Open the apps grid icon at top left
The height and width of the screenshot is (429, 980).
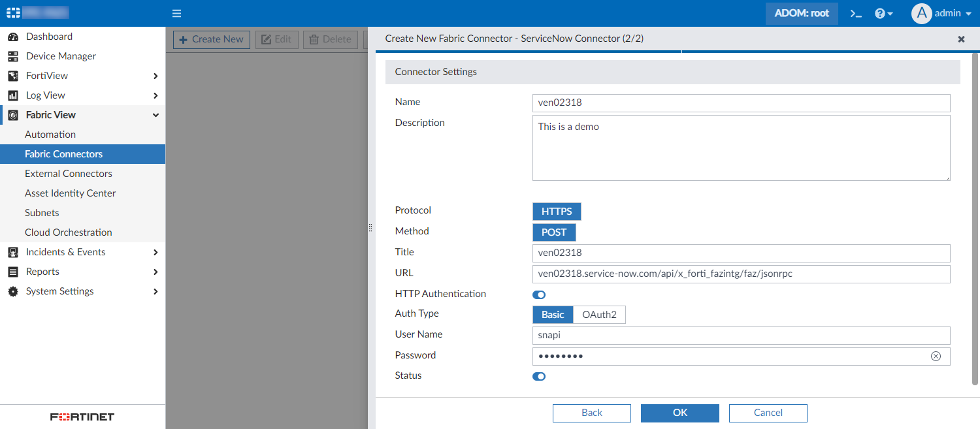coord(12,12)
